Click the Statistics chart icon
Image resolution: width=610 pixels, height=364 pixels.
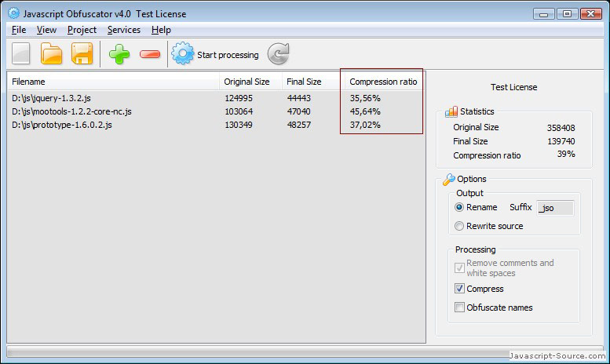pyautogui.click(x=451, y=111)
